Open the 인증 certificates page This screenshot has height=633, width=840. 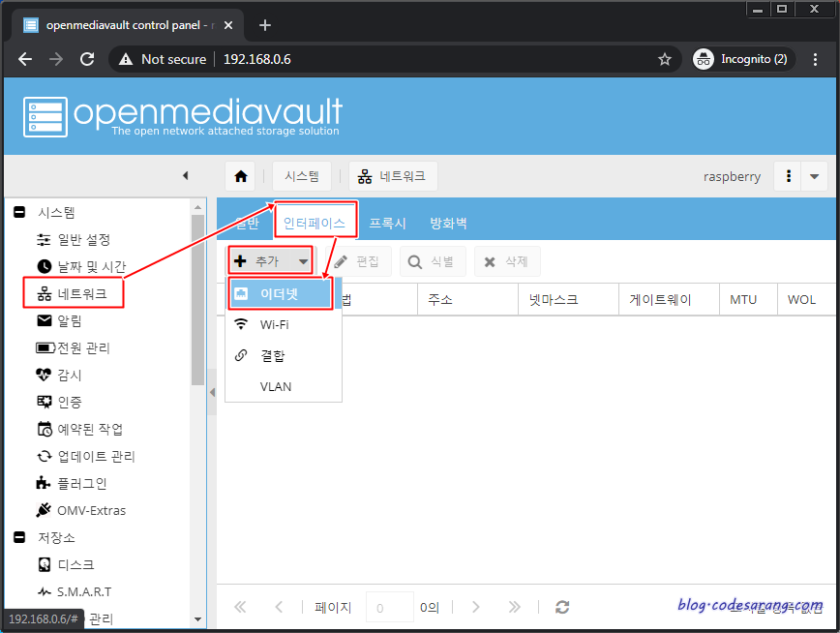click(x=59, y=402)
